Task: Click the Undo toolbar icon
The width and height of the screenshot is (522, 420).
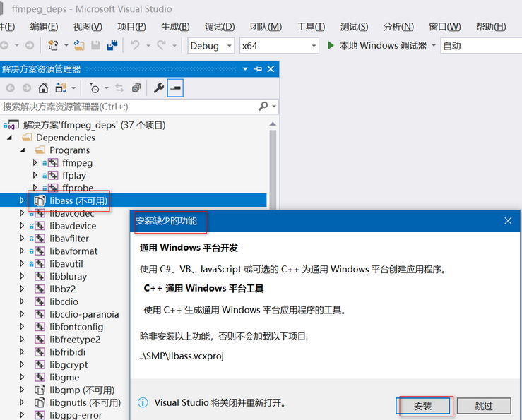Action: (135, 45)
